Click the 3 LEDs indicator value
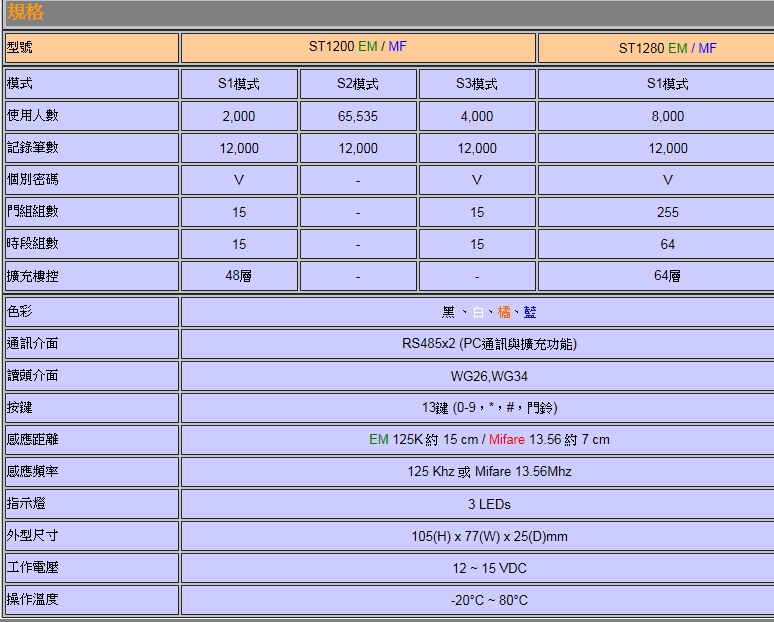 point(489,504)
